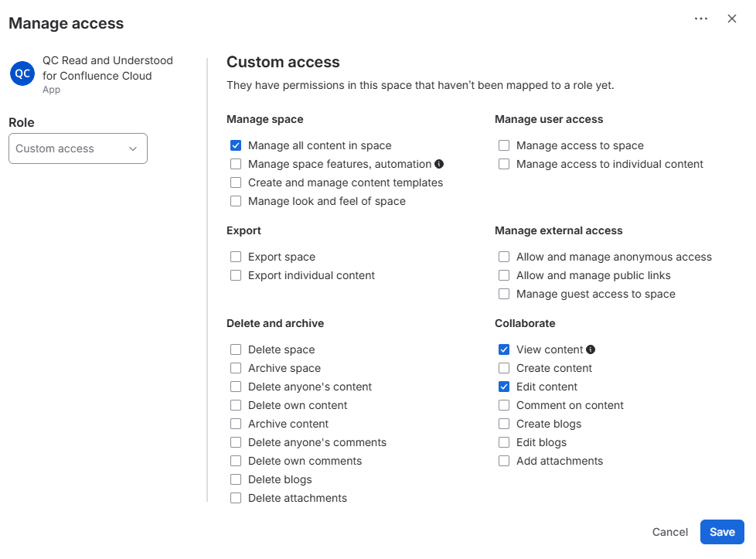Uncheck the Edit content permission
Image resolution: width=756 pixels, height=559 pixels.
click(x=504, y=387)
